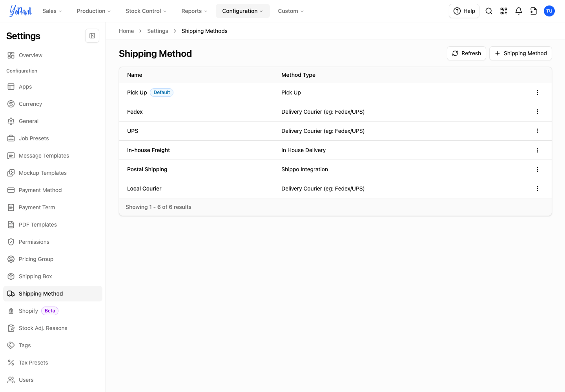565x392 pixels.
Task: Go to Home in the breadcrumb
Action: [126, 31]
